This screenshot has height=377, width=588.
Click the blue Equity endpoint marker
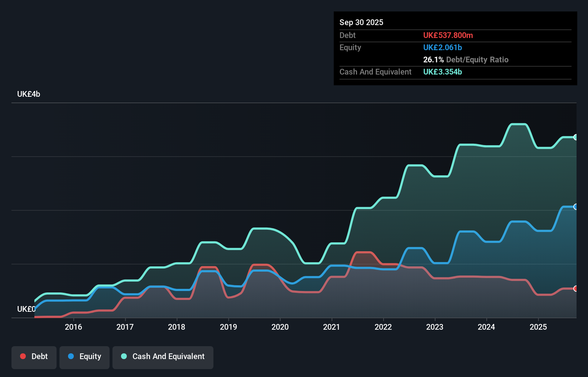tap(575, 207)
